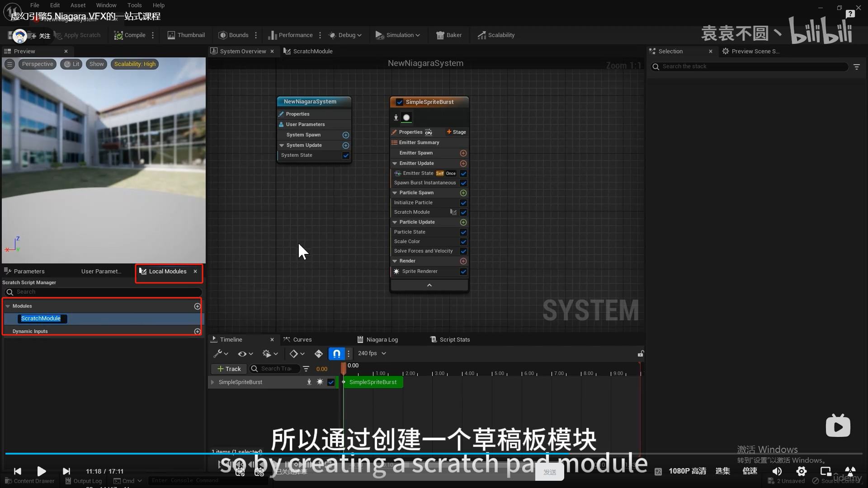Open the Window menu
868x488 pixels.
pyautogui.click(x=106, y=5)
